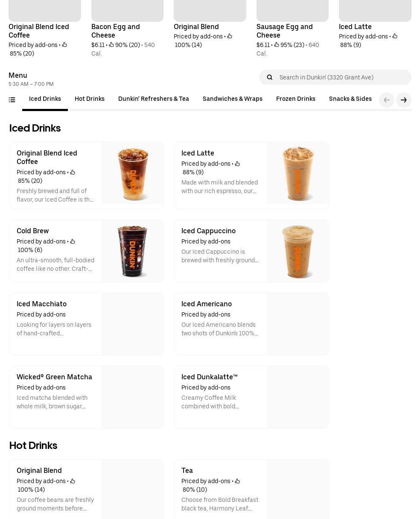The width and height of the screenshot is (420, 519).
Task: Click thumbs-up rating icon on Cold Brew
Action: tap(73, 242)
